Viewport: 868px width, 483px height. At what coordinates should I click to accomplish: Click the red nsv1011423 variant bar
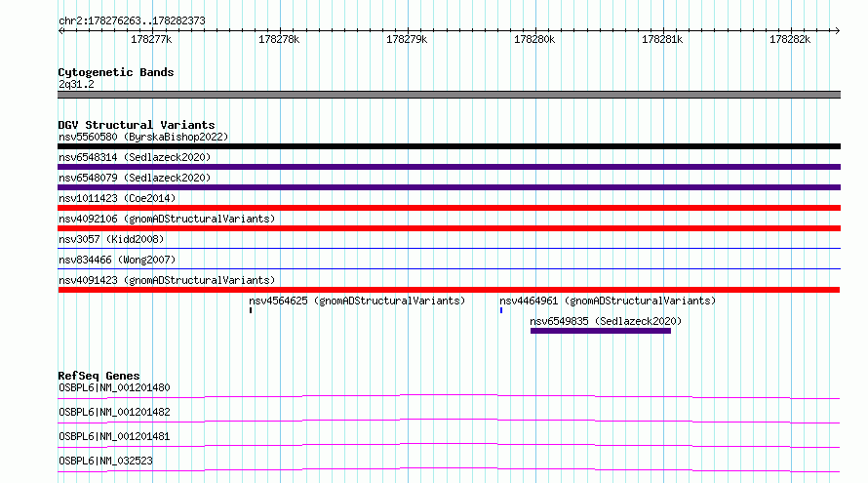[x=449, y=208]
